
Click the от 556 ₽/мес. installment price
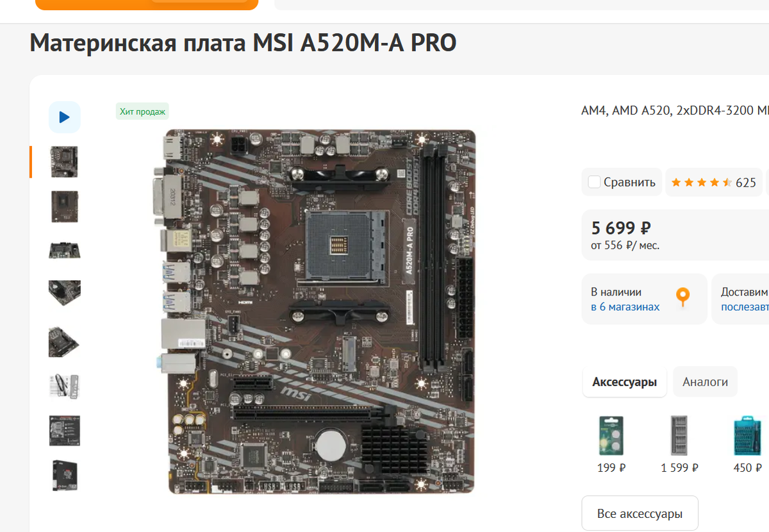625,245
